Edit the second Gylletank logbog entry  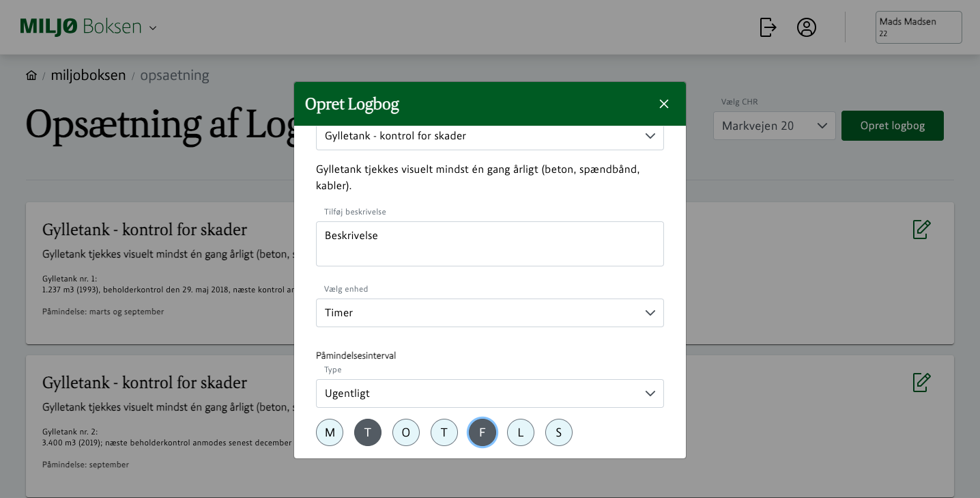click(x=921, y=383)
